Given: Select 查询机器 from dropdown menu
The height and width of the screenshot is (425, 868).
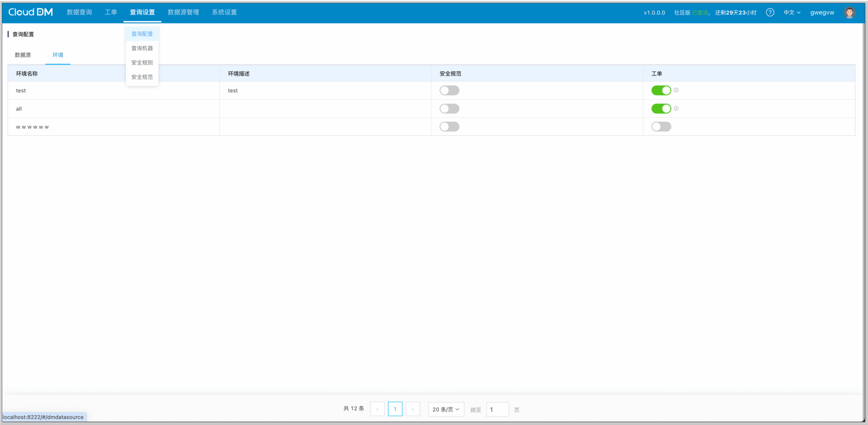Looking at the screenshot, I should click(x=142, y=48).
